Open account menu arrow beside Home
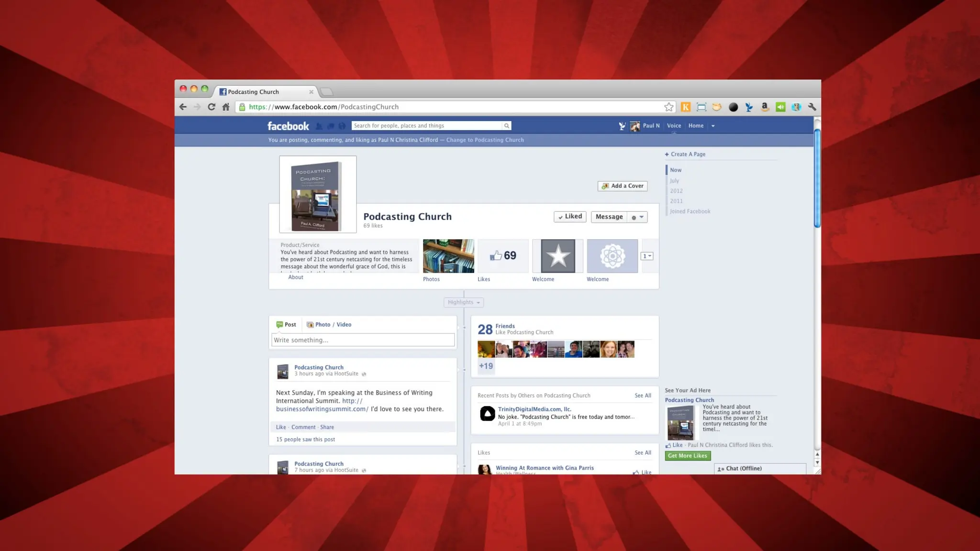The height and width of the screenshot is (551, 980). pos(713,126)
